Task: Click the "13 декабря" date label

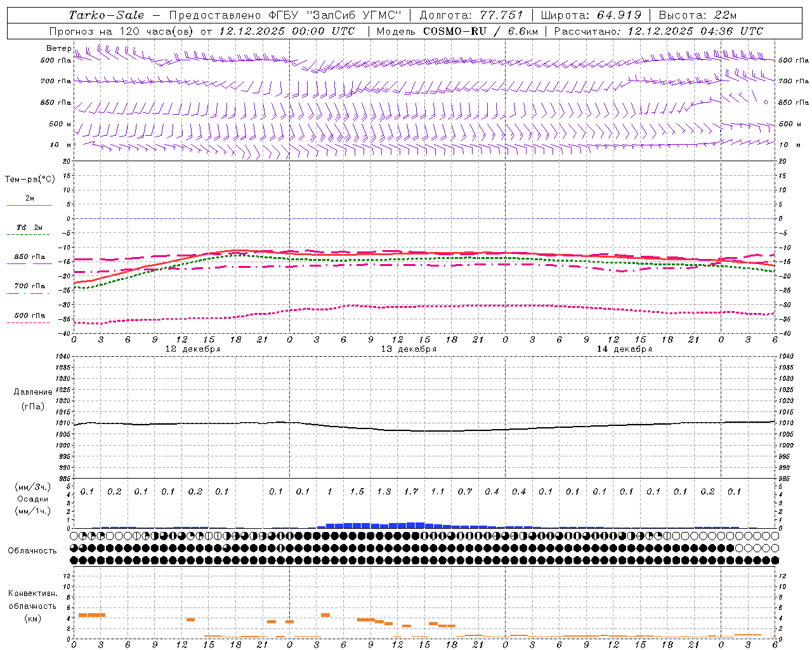Action: click(x=409, y=349)
